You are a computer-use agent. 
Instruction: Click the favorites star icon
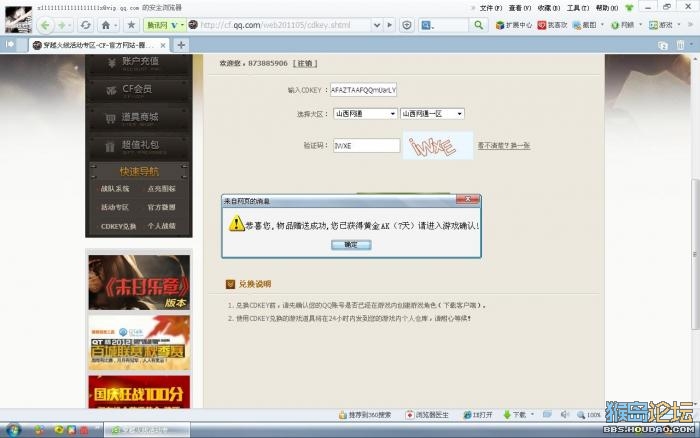(x=131, y=25)
